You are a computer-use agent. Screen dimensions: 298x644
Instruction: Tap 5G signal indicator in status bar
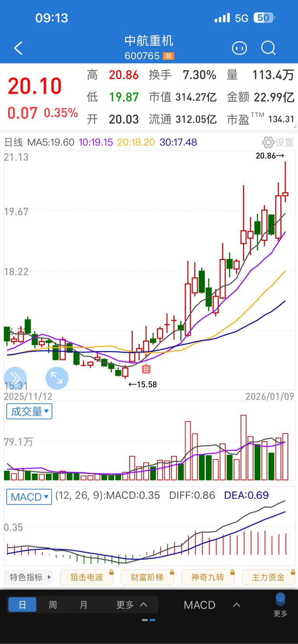[241, 18]
